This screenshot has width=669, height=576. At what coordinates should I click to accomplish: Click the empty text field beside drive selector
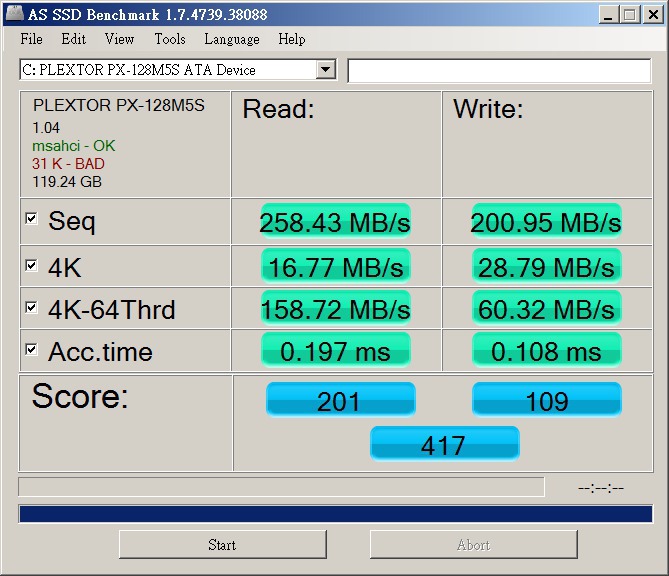click(499, 70)
